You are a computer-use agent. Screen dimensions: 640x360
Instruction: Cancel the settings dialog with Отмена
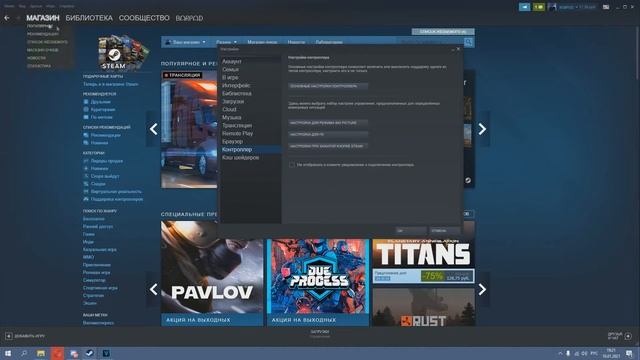(444, 231)
